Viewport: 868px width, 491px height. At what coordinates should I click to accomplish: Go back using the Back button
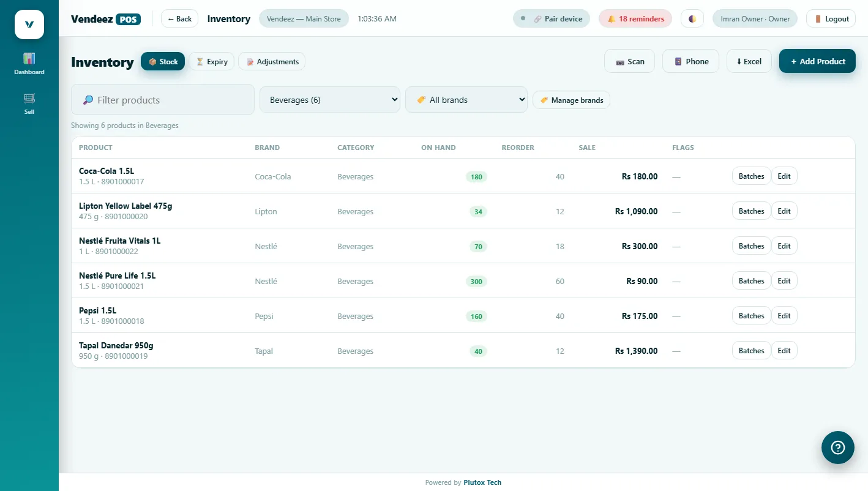[x=179, y=19]
